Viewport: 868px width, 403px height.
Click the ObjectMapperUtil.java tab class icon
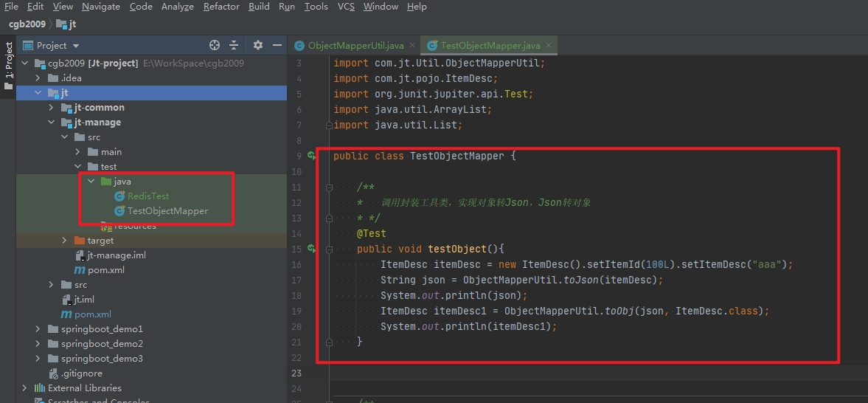point(299,46)
